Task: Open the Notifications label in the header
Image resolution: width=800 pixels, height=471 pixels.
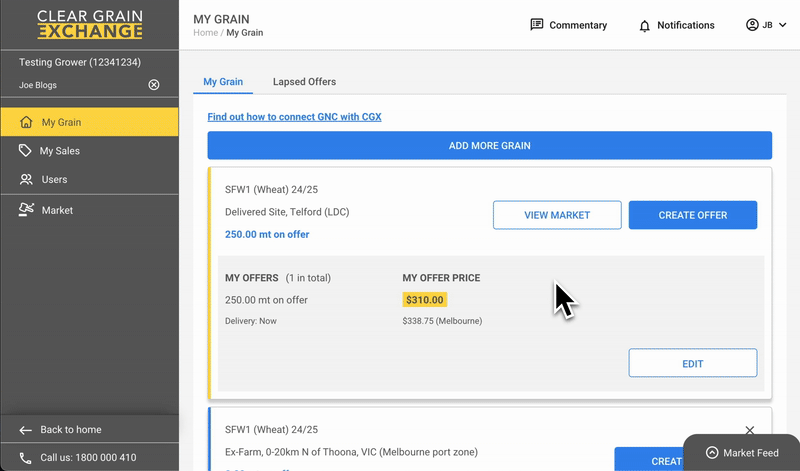Action: click(686, 25)
